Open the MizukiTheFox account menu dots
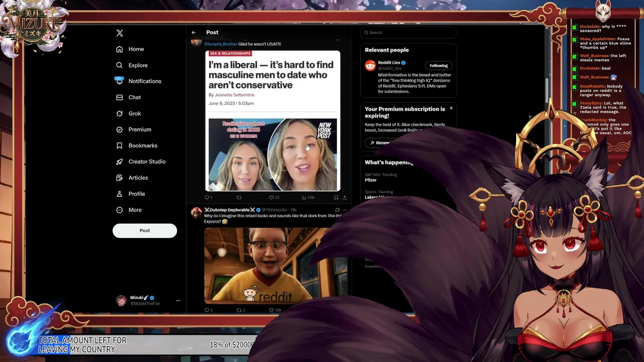Image resolution: width=644 pixels, height=362 pixels. 178,301
